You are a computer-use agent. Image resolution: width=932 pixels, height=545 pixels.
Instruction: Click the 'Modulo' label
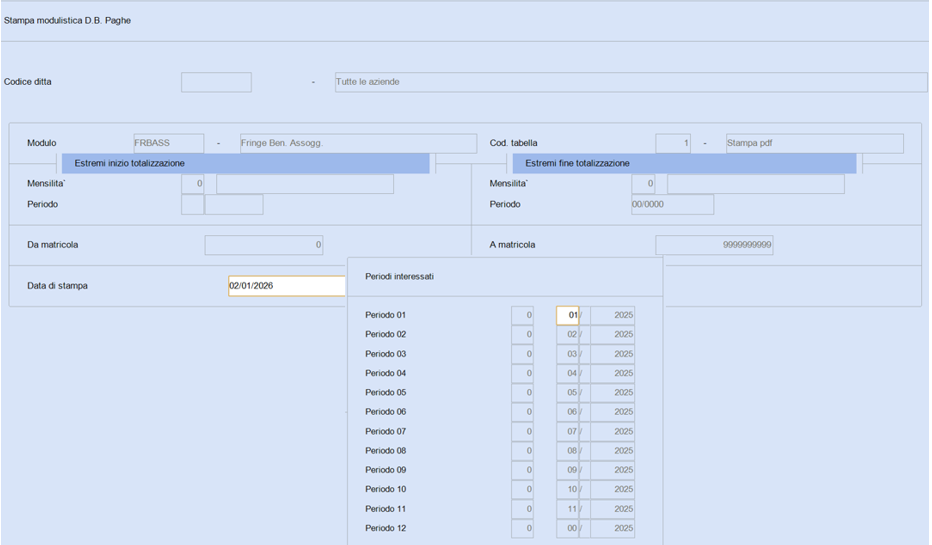[x=42, y=143]
